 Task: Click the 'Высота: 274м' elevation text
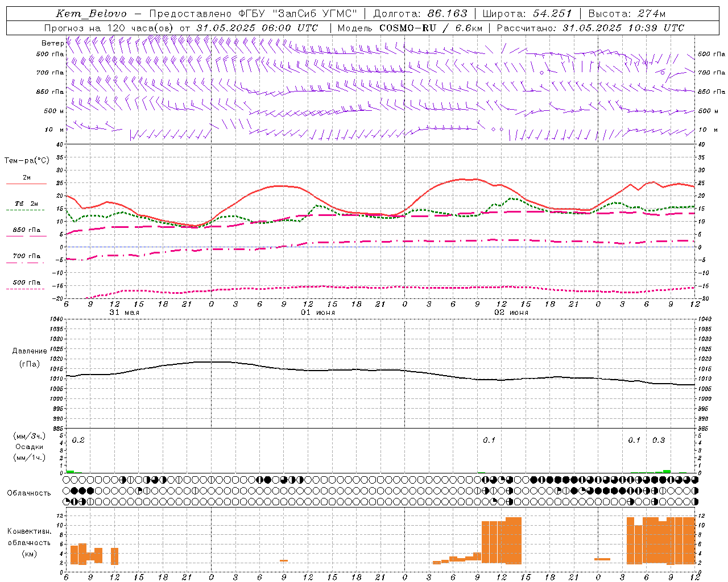click(x=627, y=14)
